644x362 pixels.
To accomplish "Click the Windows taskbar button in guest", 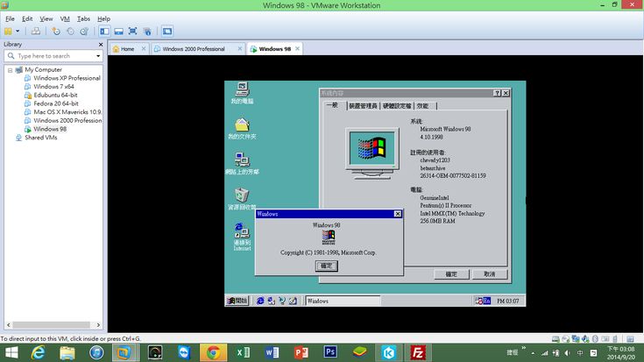I will pos(343,302).
